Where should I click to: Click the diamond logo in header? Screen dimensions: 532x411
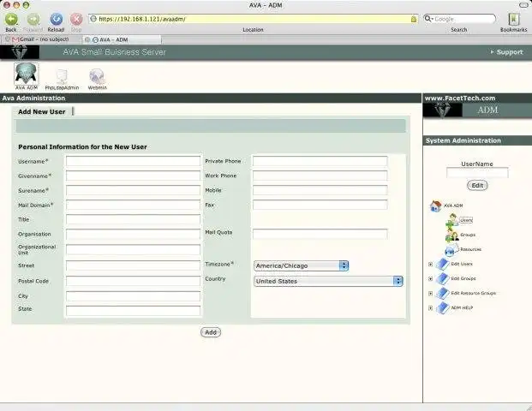[x=20, y=52]
